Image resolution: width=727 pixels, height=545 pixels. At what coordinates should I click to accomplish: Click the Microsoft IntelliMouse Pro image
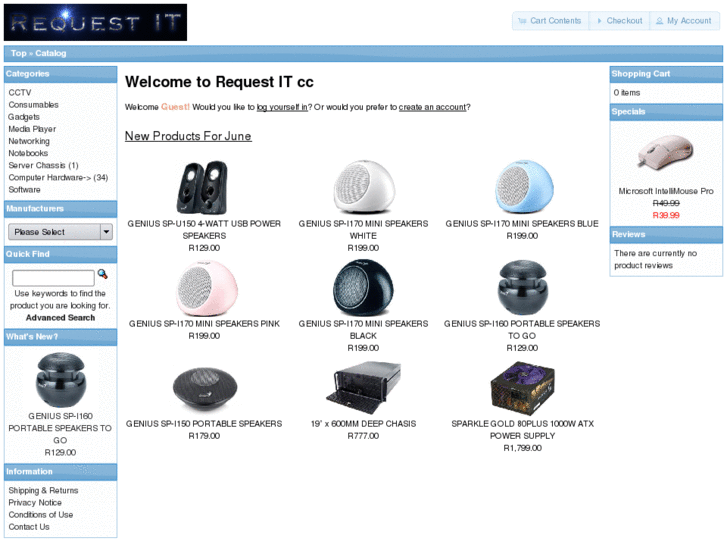[x=665, y=153]
